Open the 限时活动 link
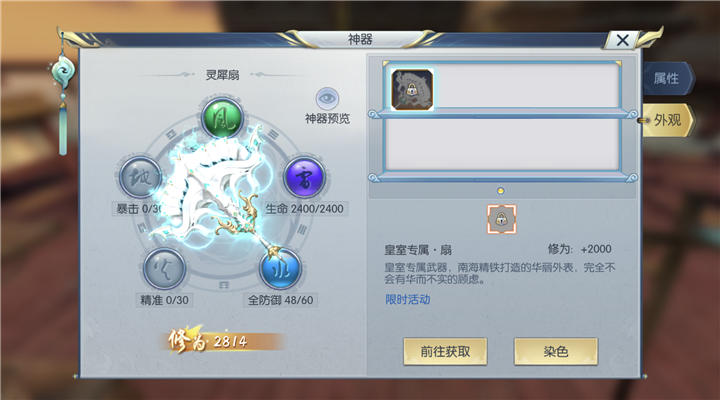 point(408,300)
